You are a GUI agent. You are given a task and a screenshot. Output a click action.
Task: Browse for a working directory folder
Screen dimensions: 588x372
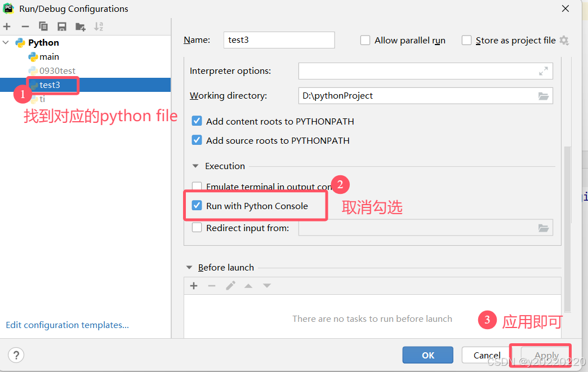pos(543,96)
